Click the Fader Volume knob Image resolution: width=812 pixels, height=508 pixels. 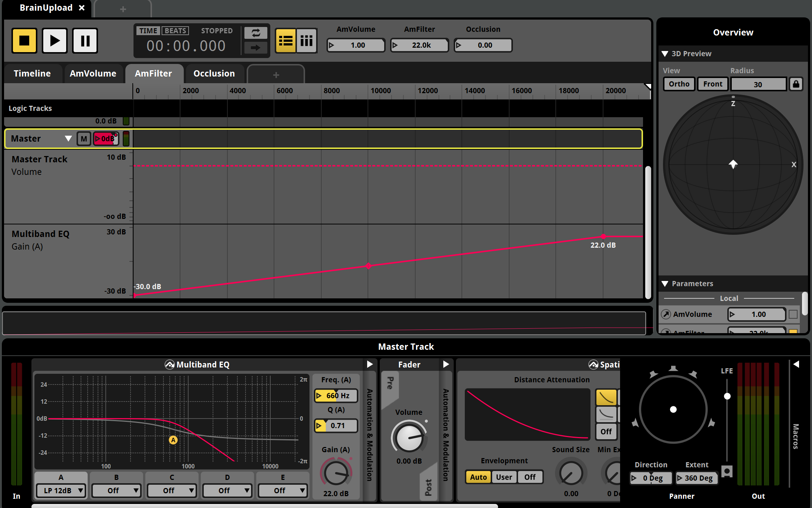(x=409, y=437)
